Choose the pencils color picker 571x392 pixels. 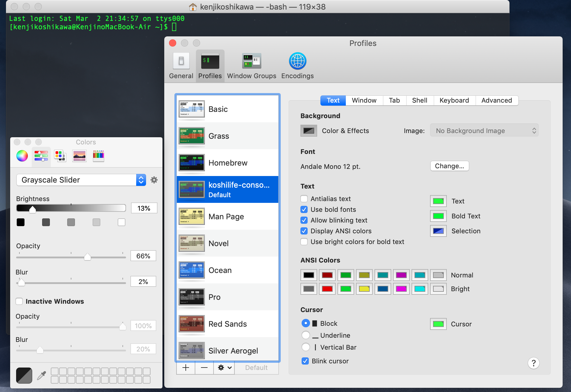click(x=99, y=156)
